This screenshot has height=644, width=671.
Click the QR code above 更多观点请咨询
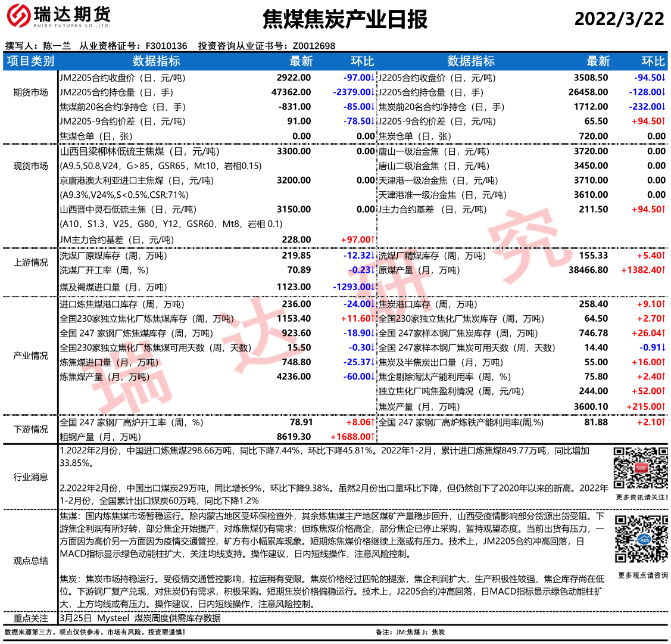coord(641,539)
